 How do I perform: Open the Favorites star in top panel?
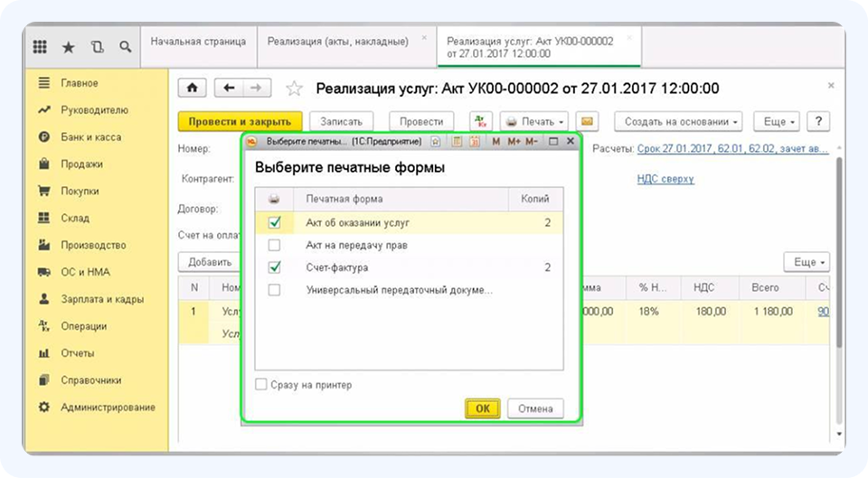point(68,47)
